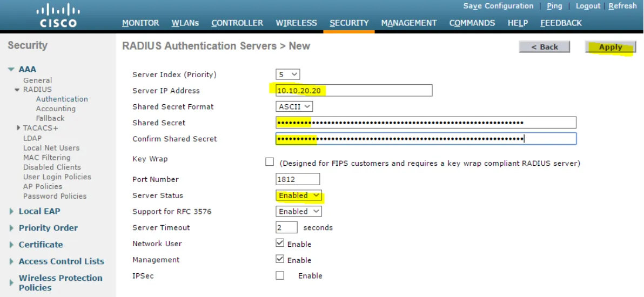This screenshot has height=297, width=644.
Task: Open the HELP menu
Action: 518,23
